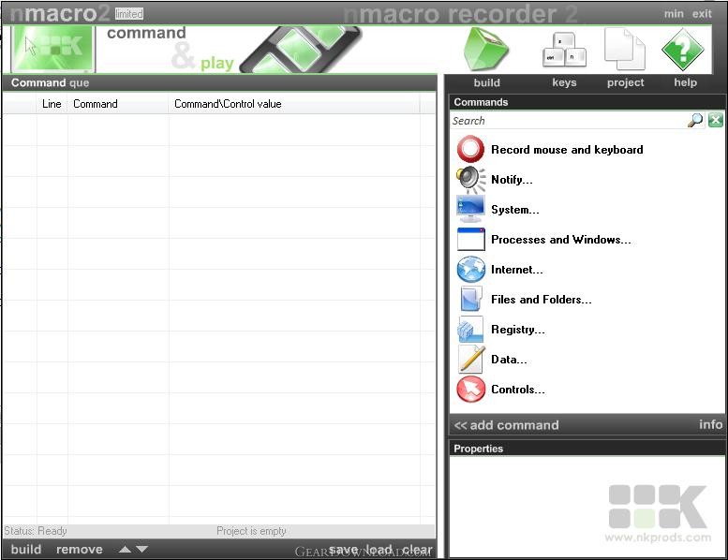The height and width of the screenshot is (560, 728).
Task: Click << add command button
Action: coord(507,425)
